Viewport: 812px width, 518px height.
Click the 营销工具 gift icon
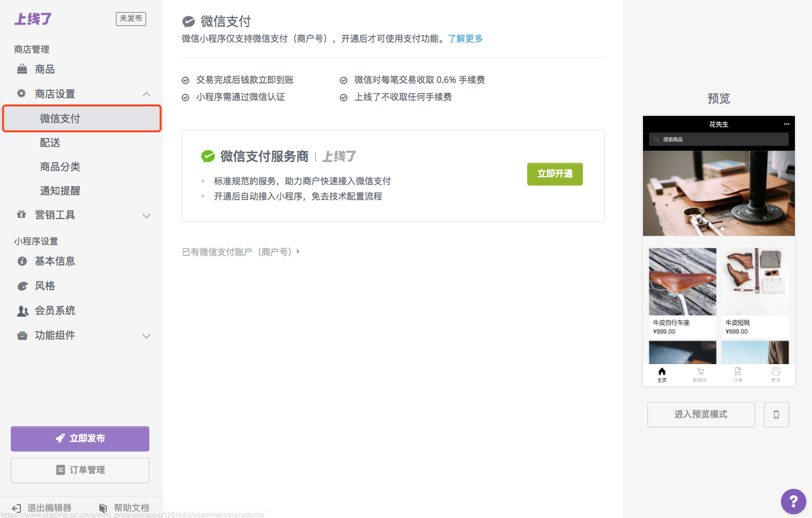point(22,215)
